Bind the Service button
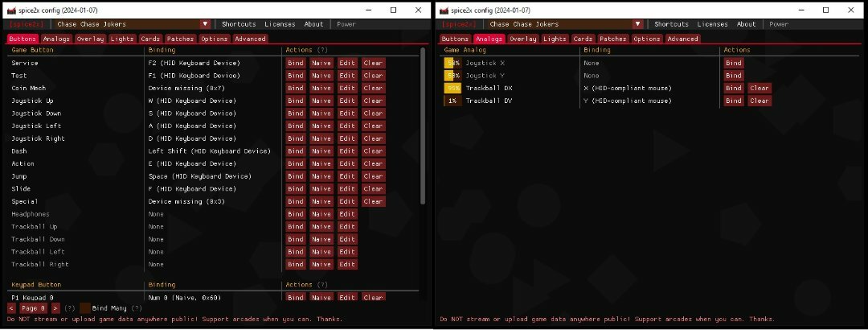The height and width of the screenshot is (330, 868). 295,63
